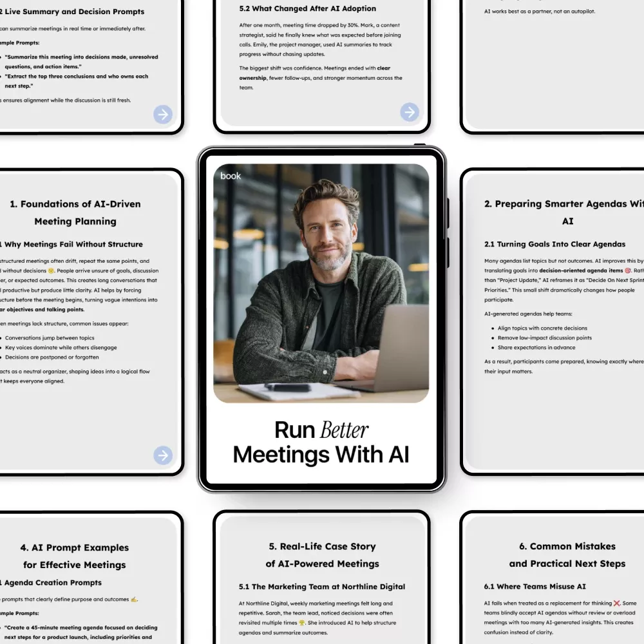The width and height of the screenshot is (644, 644).
Task: Click the target emoji after decision-oriented agenda items
Action: 628,270
